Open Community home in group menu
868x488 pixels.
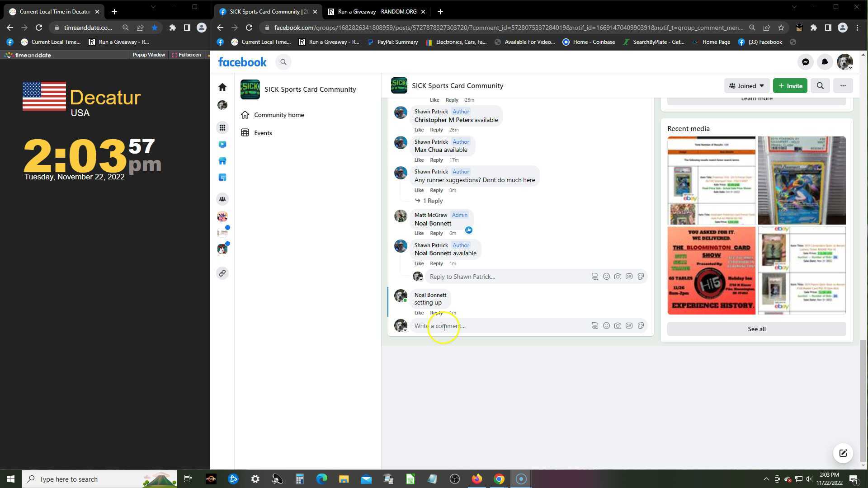click(x=278, y=115)
